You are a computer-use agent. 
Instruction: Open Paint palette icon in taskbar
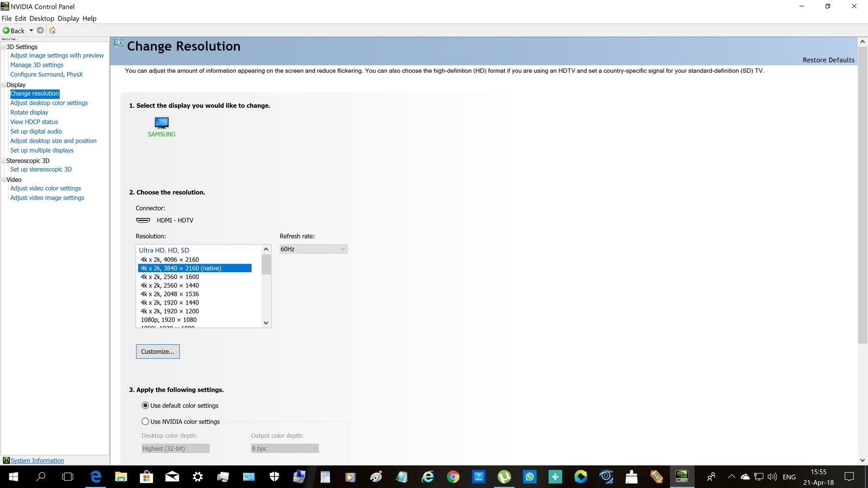coord(376,477)
